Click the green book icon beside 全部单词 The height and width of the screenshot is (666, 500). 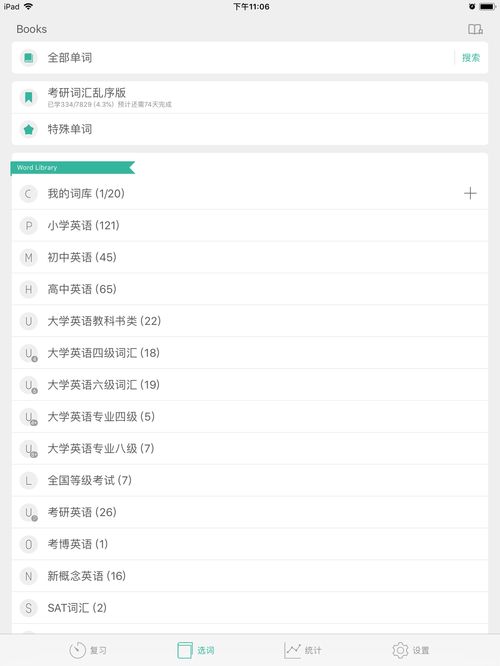coord(28,57)
